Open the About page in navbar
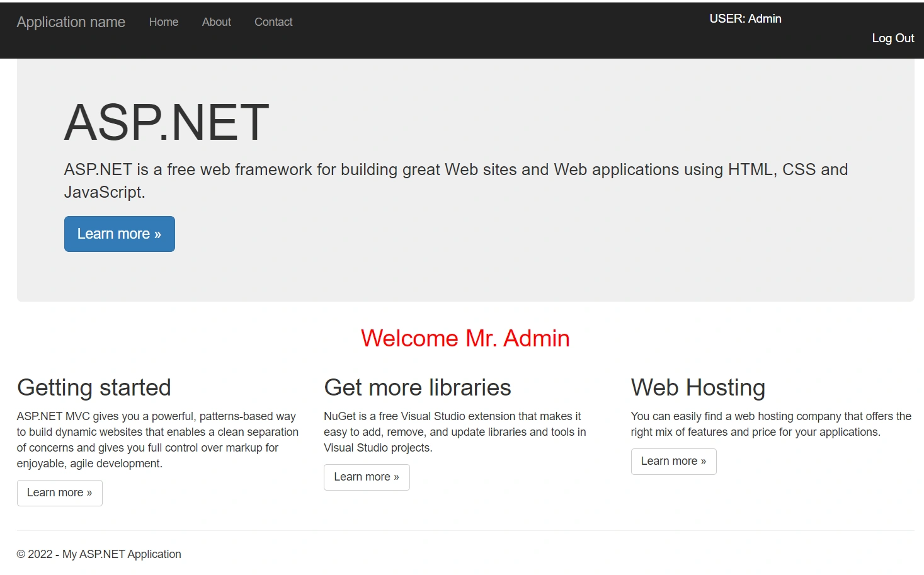924x575 pixels. (x=217, y=22)
